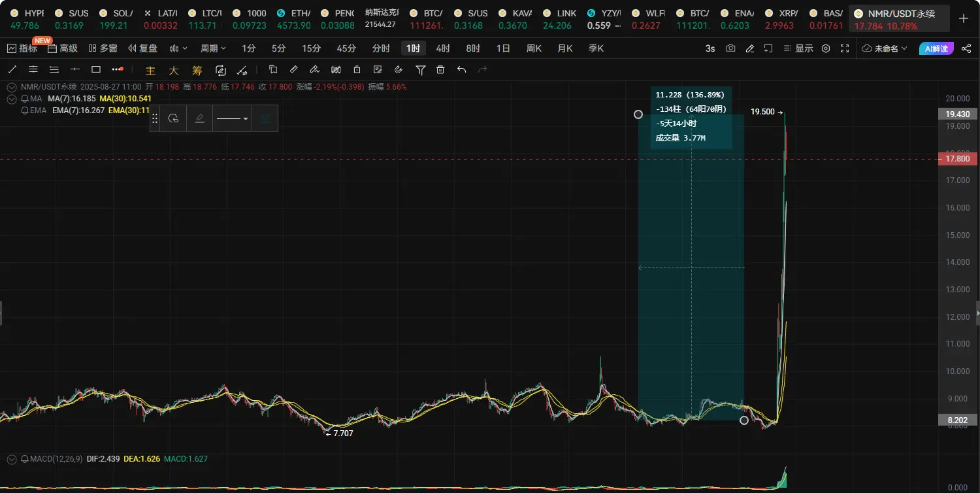Image resolution: width=980 pixels, height=493 pixels.
Task: Open the 高级 advanced menu
Action: (63, 48)
